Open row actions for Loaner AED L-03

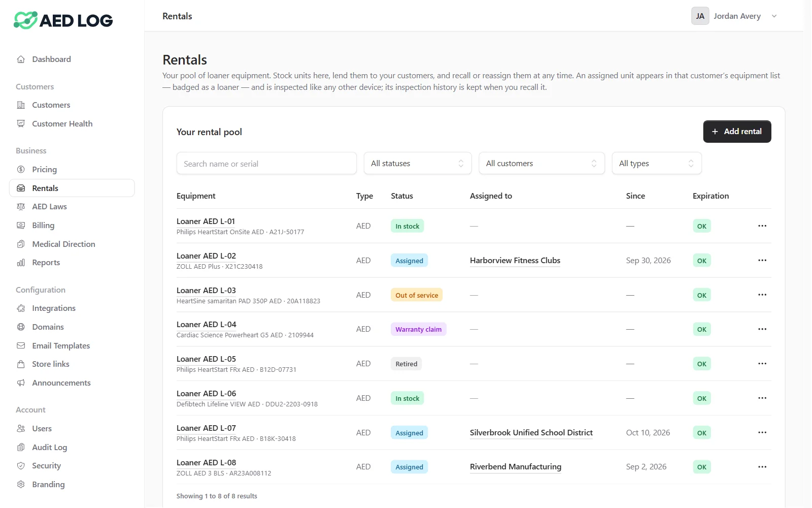coord(762,295)
